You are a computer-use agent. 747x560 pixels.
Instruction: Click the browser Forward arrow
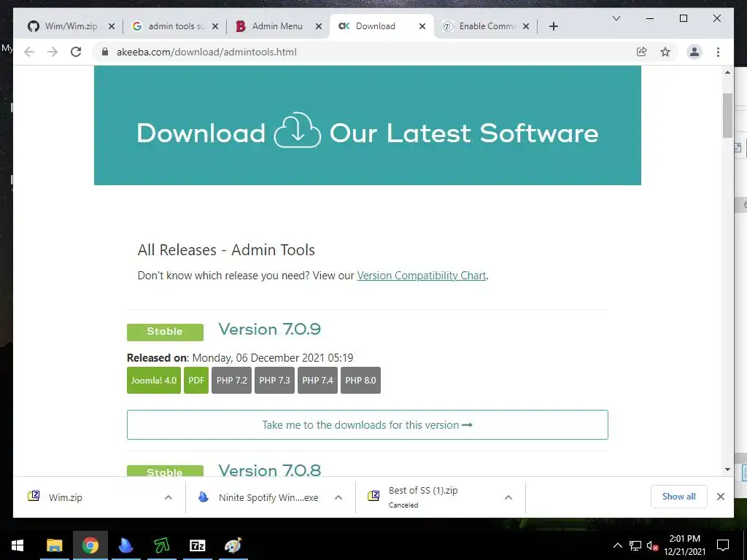[x=53, y=52]
